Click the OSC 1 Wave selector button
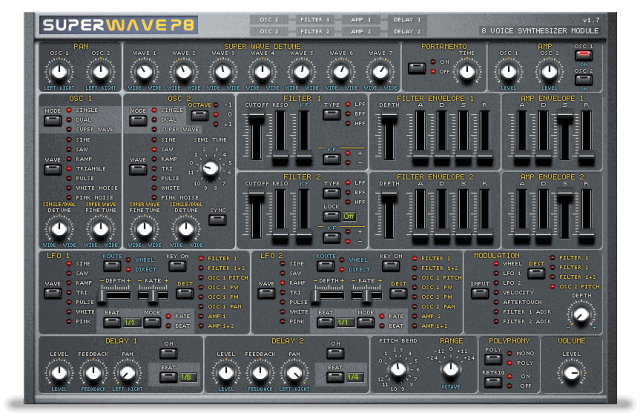 (x=53, y=169)
